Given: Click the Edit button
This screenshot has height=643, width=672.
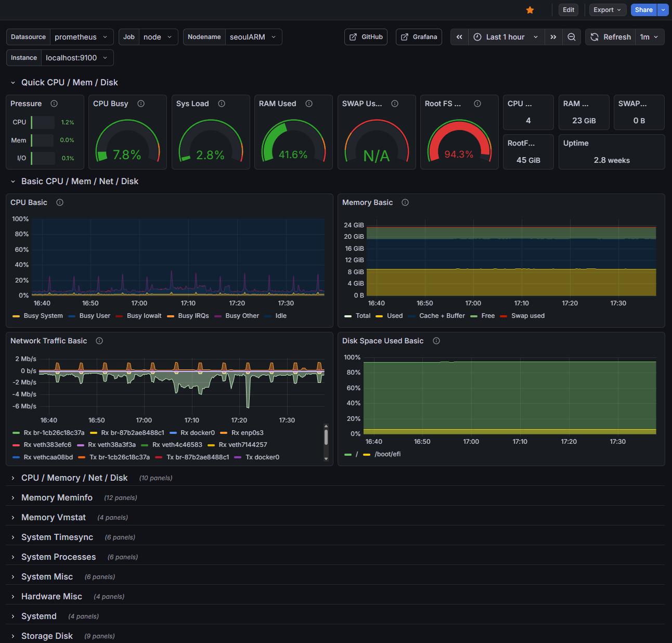Looking at the screenshot, I should (568, 10).
